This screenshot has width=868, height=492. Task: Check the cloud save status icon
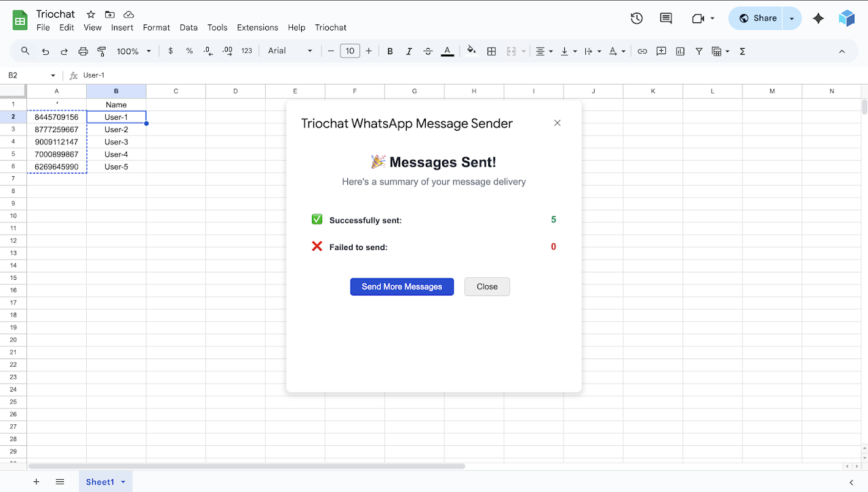tap(129, 14)
